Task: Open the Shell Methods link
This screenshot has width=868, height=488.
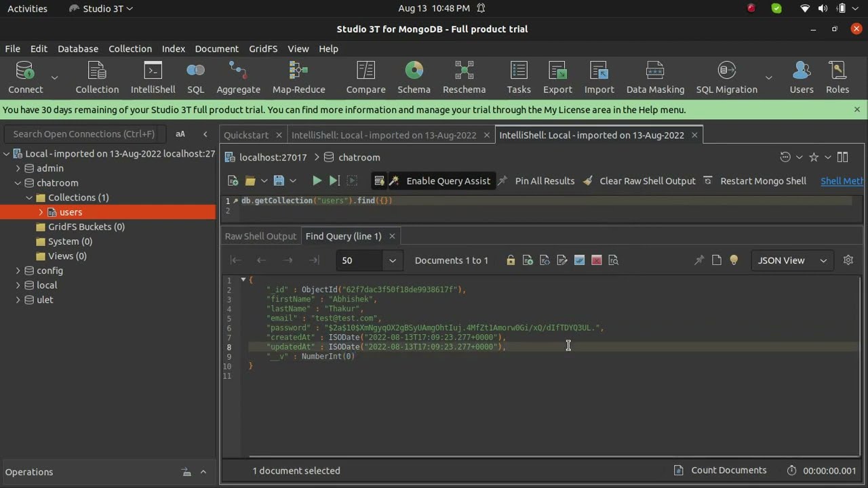Action: (x=842, y=181)
